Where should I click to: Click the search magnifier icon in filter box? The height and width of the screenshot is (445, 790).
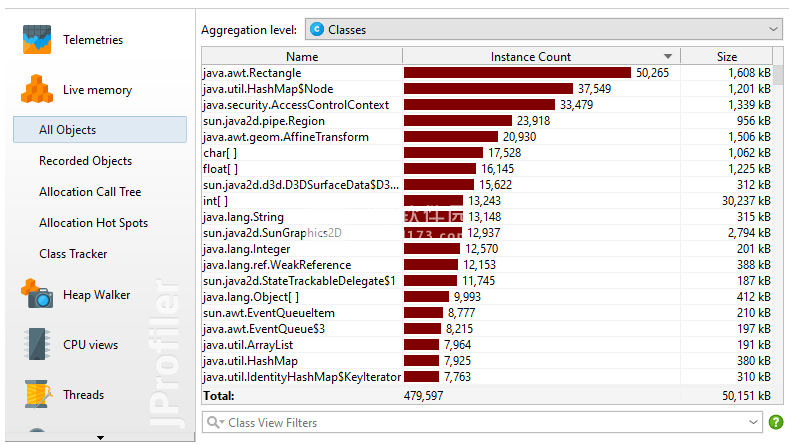click(x=215, y=422)
